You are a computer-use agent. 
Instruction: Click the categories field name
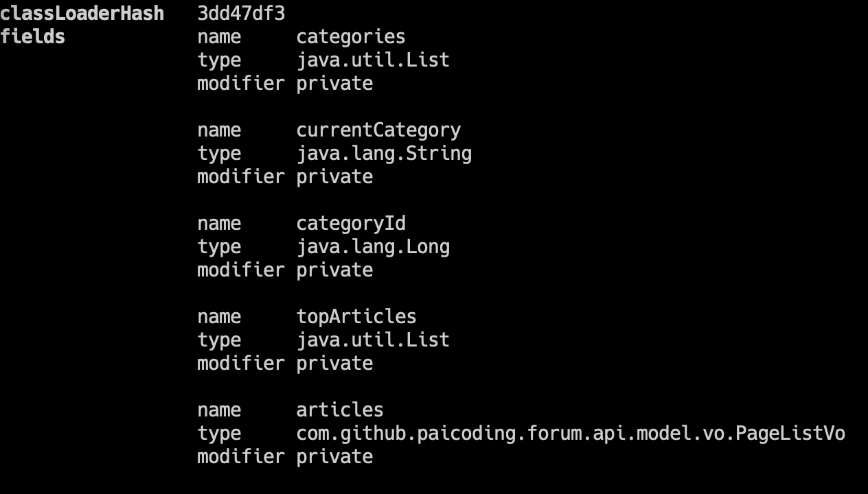pos(350,37)
